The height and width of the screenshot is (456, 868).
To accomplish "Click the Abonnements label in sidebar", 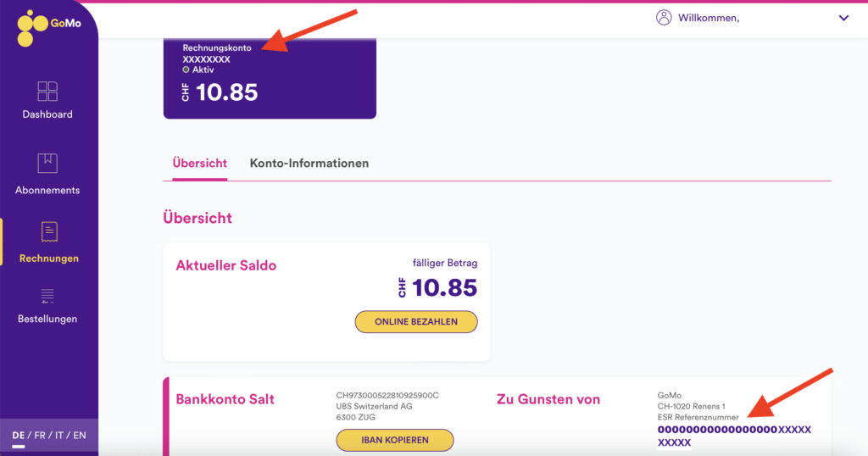I will tap(47, 190).
